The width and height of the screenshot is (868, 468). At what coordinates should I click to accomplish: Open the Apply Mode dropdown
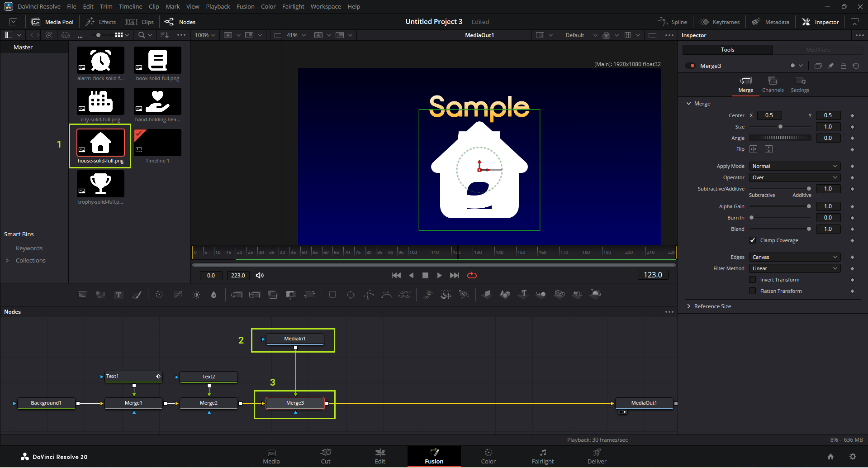[x=794, y=166]
